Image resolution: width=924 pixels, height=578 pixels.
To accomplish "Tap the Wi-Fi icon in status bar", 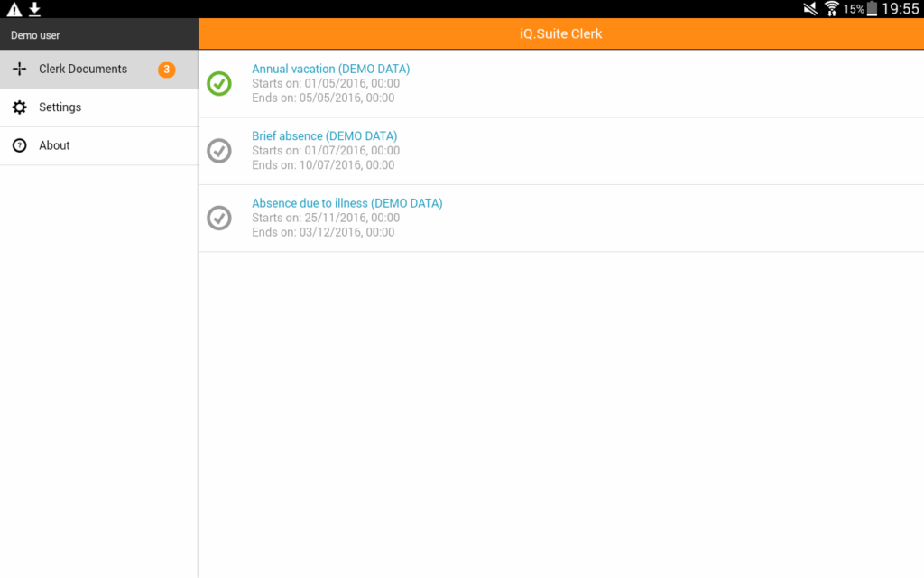I will pyautogui.click(x=831, y=9).
